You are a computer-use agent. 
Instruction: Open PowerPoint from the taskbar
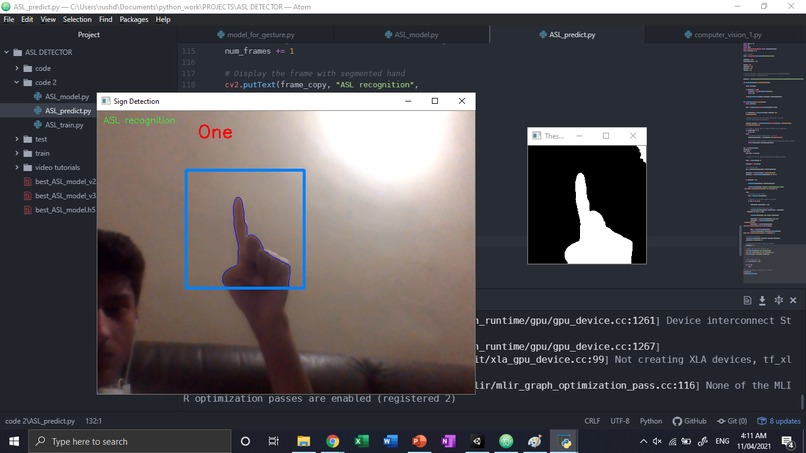pos(419,441)
